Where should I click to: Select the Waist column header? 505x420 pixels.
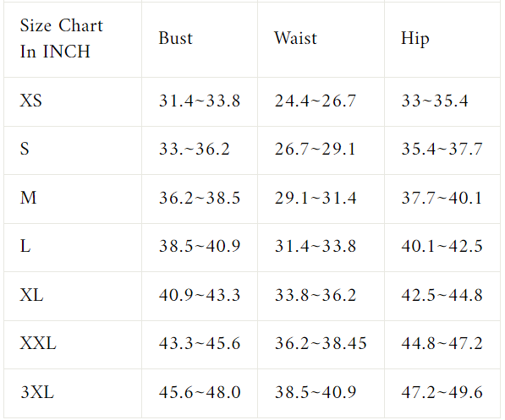(x=295, y=38)
